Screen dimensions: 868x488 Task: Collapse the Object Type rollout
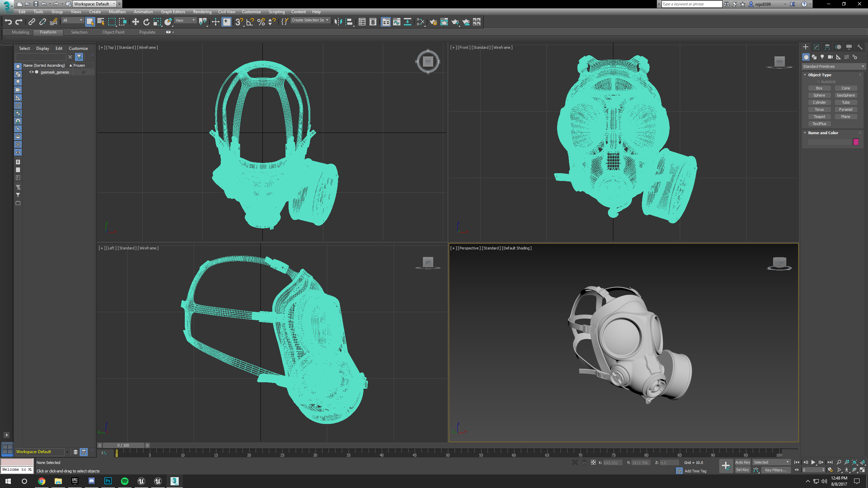coord(819,75)
